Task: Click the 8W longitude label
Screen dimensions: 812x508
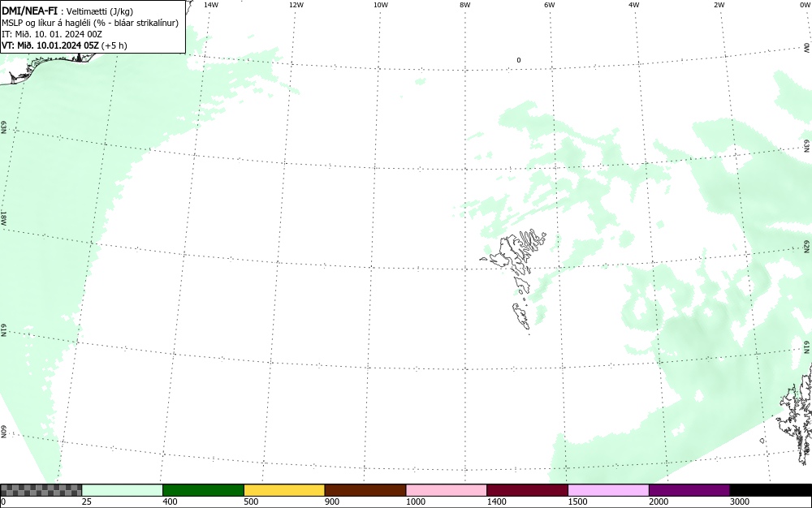Action: pyautogui.click(x=464, y=5)
